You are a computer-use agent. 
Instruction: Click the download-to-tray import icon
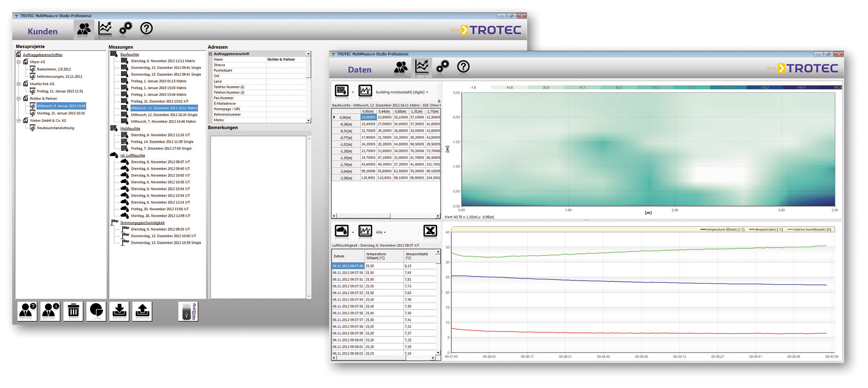119,310
